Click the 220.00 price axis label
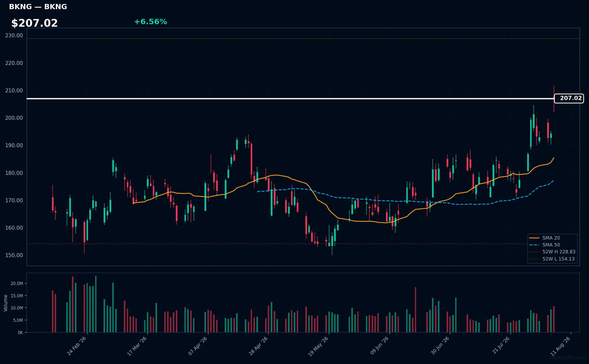This screenshot has width=589, height=364. point(14,63)
